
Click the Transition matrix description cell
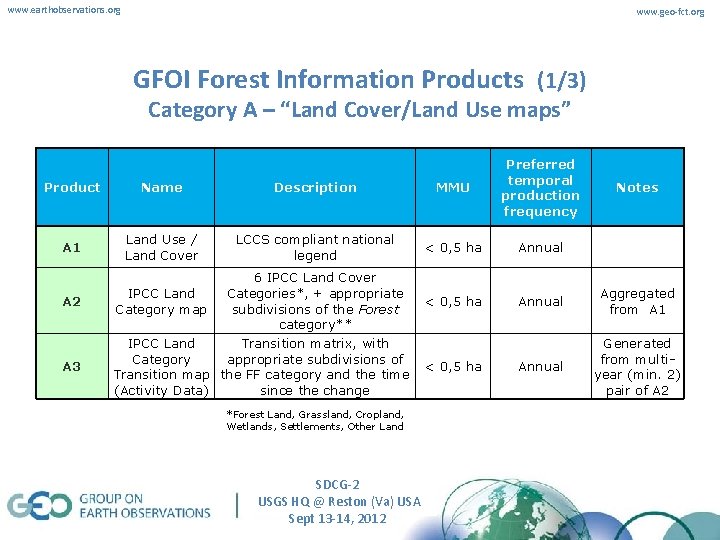(x=315, y=366)
